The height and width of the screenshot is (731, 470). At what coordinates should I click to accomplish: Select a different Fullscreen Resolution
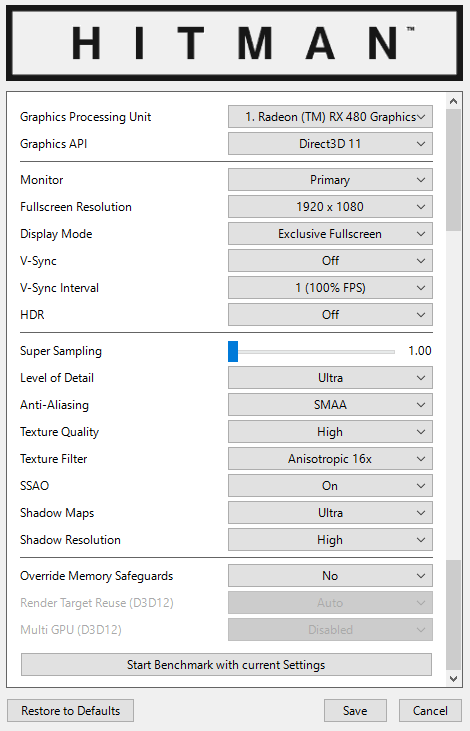pyautogui.click(x=330, y=207)
